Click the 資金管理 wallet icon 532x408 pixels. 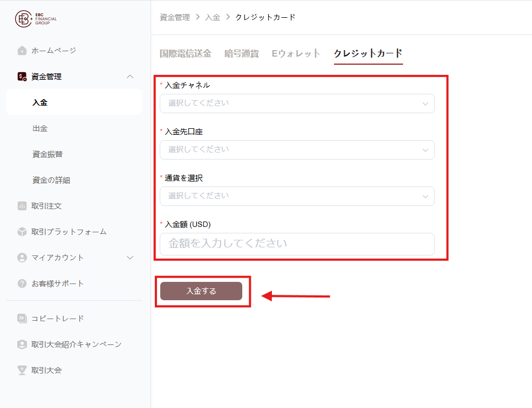coord(22,77)
